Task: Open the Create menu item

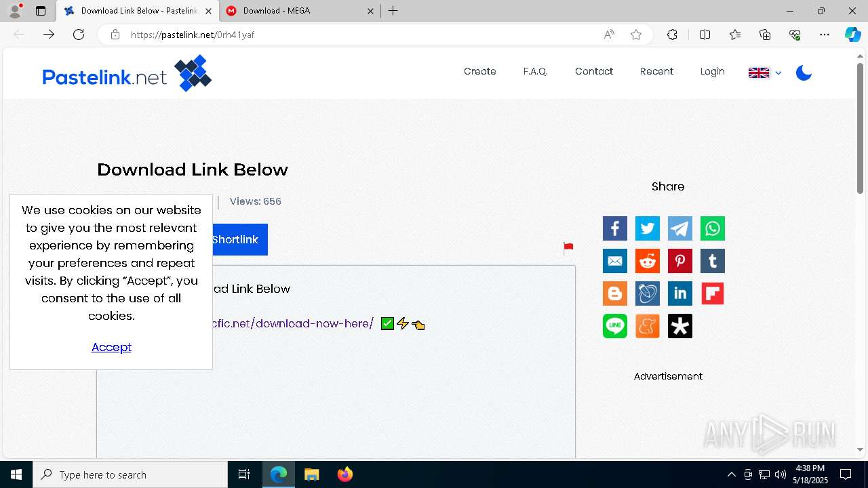Action: click(480, 71)
